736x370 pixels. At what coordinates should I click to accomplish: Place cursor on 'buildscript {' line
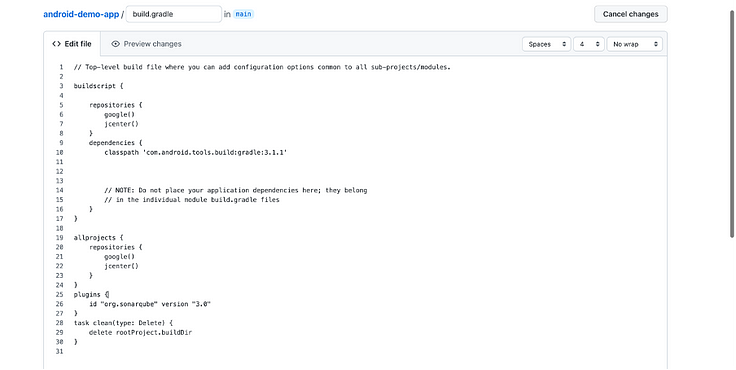[98, 86]
